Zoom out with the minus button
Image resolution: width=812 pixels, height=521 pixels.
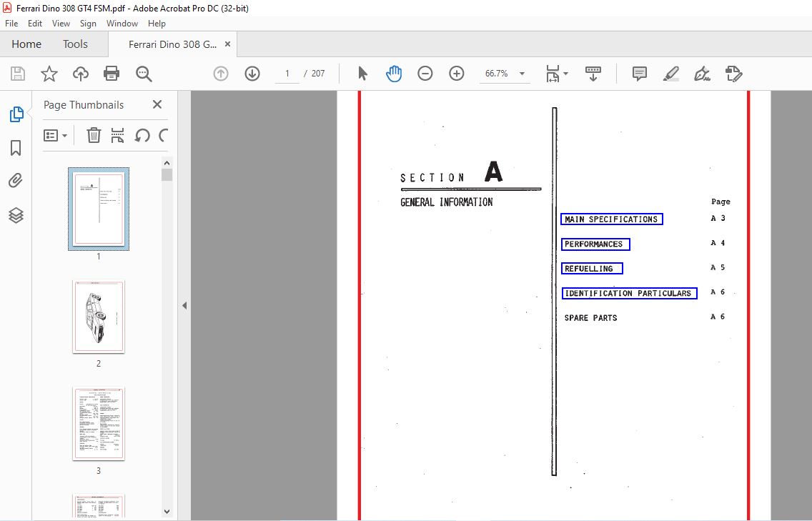[425, 74]
